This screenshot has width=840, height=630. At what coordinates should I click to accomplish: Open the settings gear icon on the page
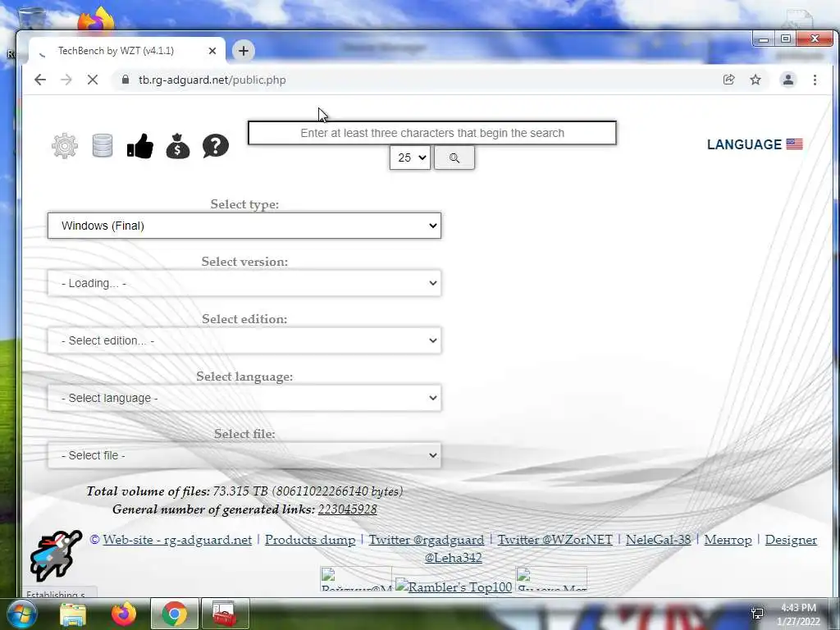click(x=65, y=146)
